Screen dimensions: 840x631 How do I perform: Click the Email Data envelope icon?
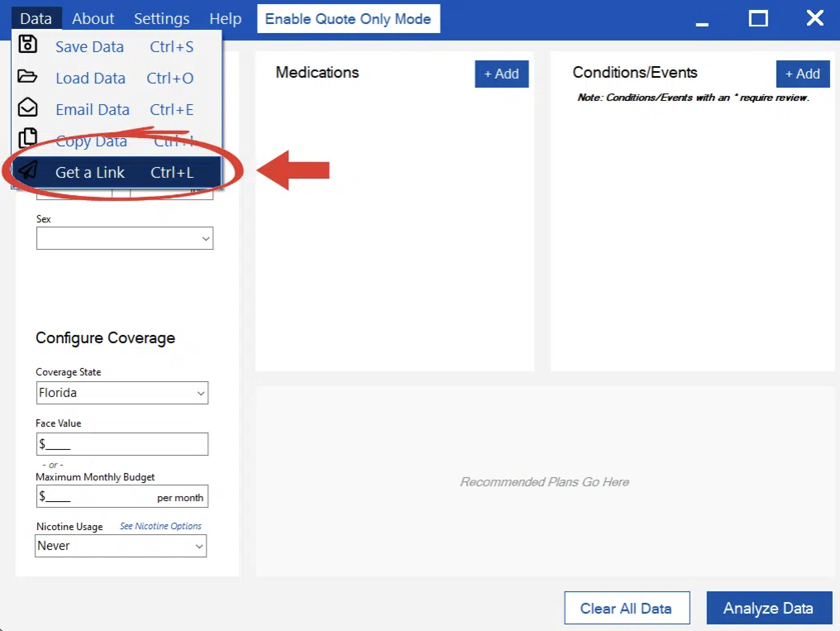tap(28, 108)
